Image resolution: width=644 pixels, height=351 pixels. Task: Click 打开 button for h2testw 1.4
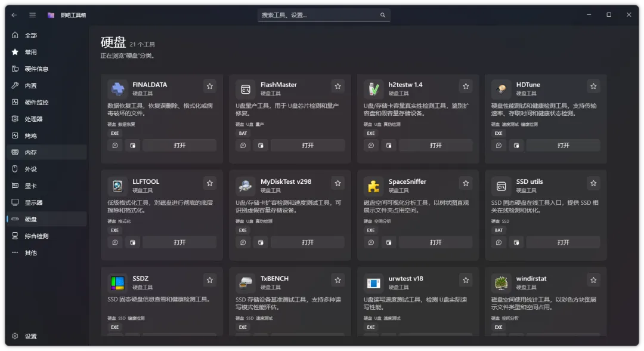point(435,146)
